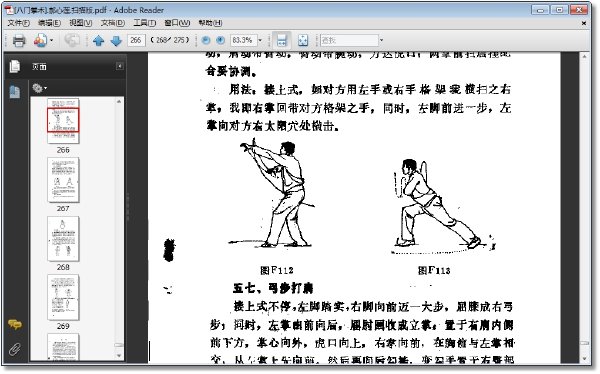Open the comments speech bubble panel
The height and width of the screenshot is (374, 600).
point(15,324)
